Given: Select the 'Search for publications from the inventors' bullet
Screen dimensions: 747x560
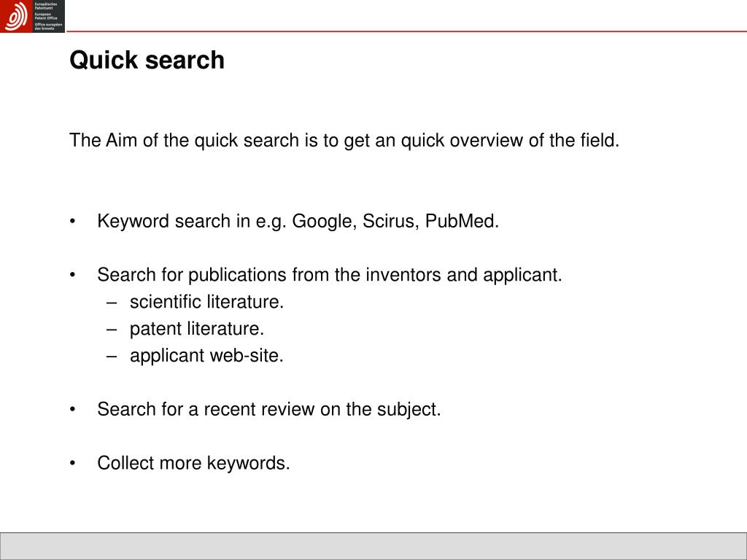Looking at the screenshot, I should click(330, 275).
